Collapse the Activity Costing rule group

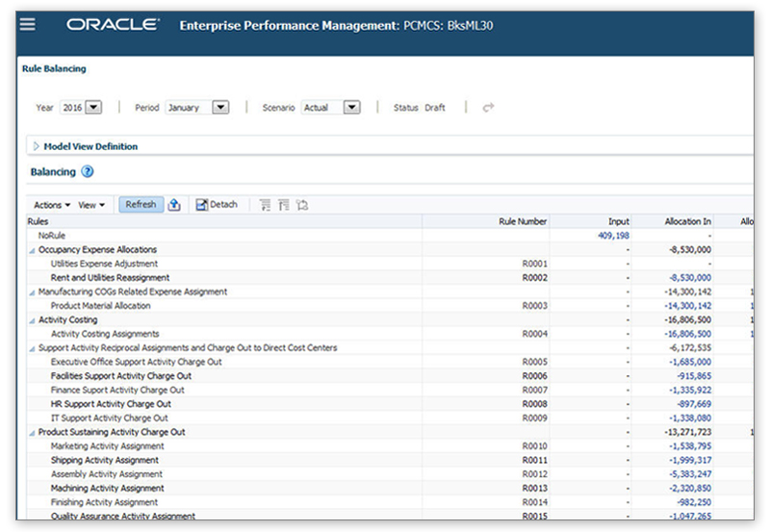pyautogui.click(x=32, y=320)
